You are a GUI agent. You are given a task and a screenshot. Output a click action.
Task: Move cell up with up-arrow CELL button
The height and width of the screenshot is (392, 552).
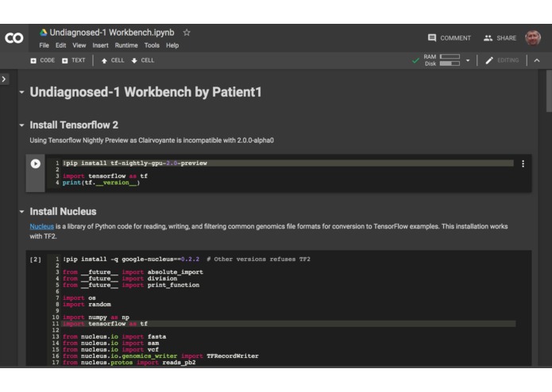pos(113,60)
